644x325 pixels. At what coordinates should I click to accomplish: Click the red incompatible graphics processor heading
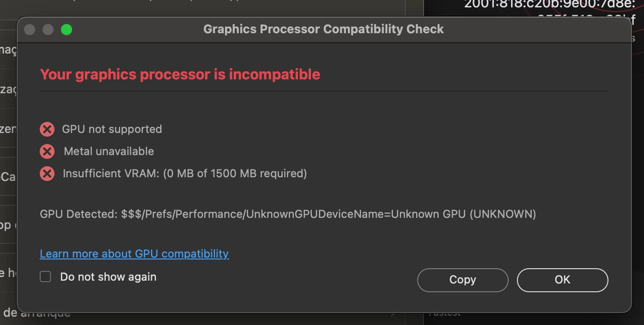pos(180,74)
